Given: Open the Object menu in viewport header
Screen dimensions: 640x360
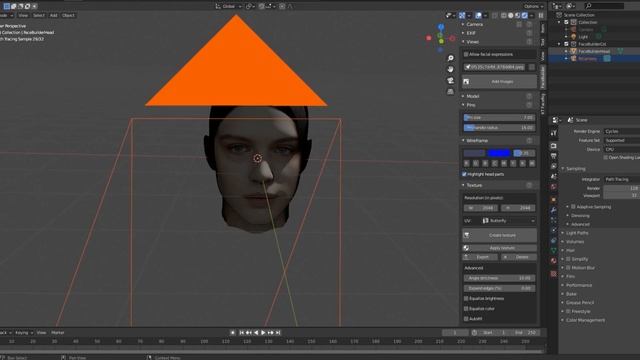Looking at the screenshot, I should pyautogui.click(x=68, y=16).
